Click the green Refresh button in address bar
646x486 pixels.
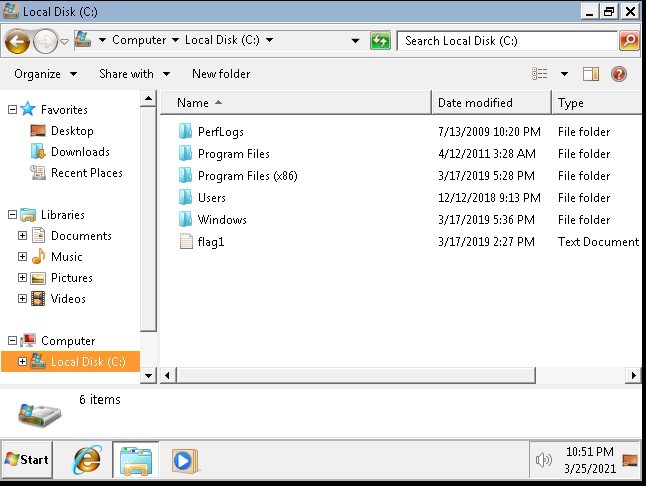tap(380, 41)
